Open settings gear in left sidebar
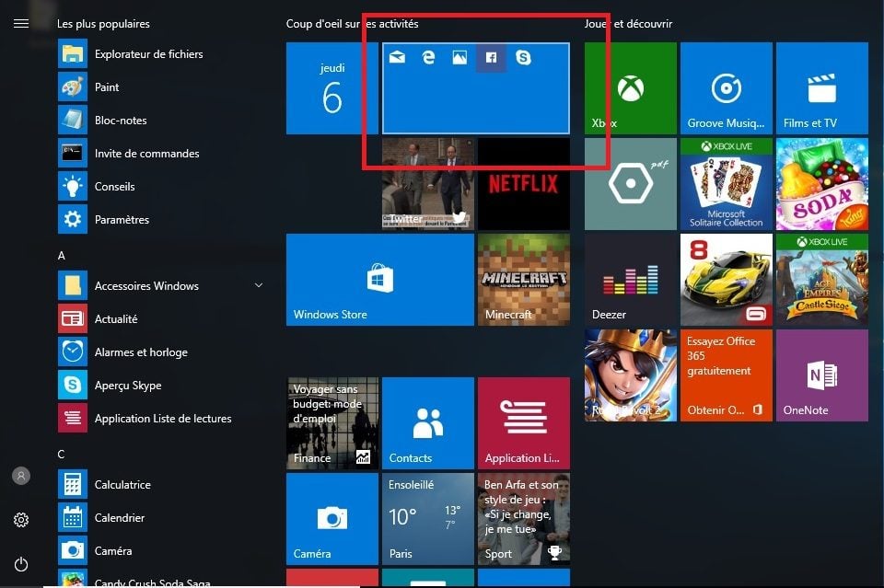The image size is (884, 588). pyautogui.click(x=21, y=520)
